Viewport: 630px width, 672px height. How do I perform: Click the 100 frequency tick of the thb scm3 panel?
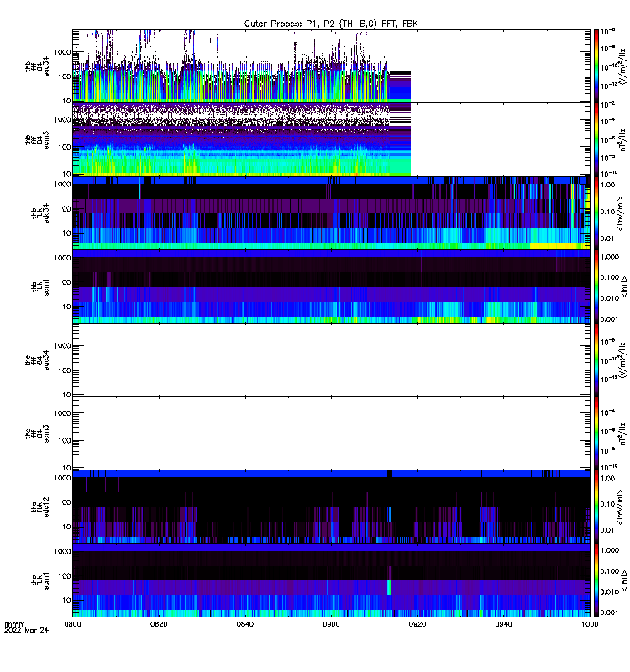[x=65, y=147]
